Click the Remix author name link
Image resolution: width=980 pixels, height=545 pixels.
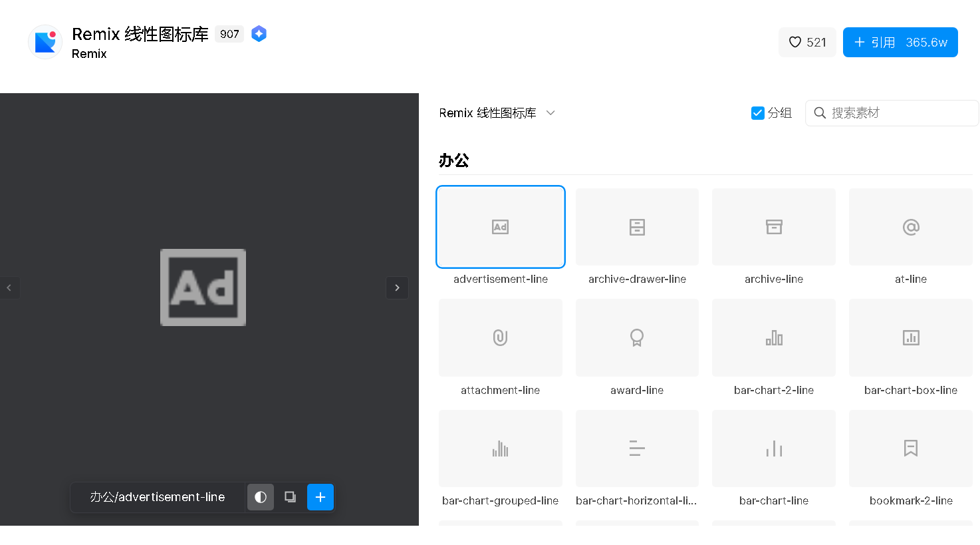pos(89,54)
